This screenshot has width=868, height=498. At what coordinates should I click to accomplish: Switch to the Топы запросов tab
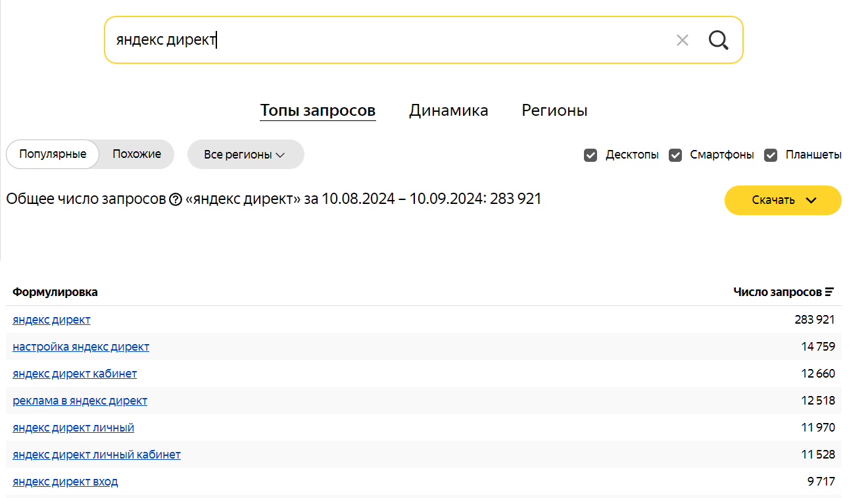[x=318, y=111]
